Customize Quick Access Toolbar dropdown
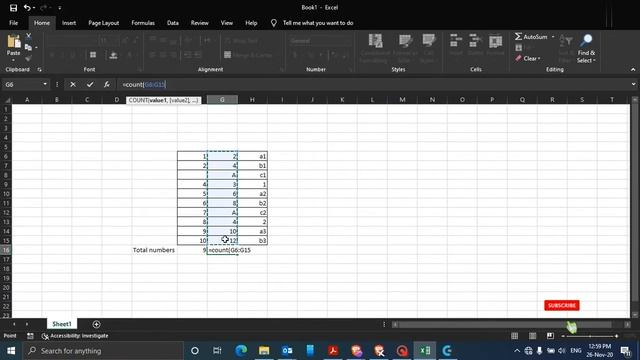The width and height of the screenshot is (640, 360). tap(60, 8)
